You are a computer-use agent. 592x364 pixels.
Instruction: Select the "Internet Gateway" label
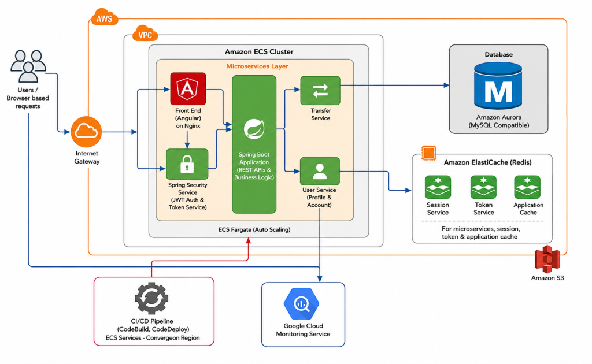click(x=87, y=157)
